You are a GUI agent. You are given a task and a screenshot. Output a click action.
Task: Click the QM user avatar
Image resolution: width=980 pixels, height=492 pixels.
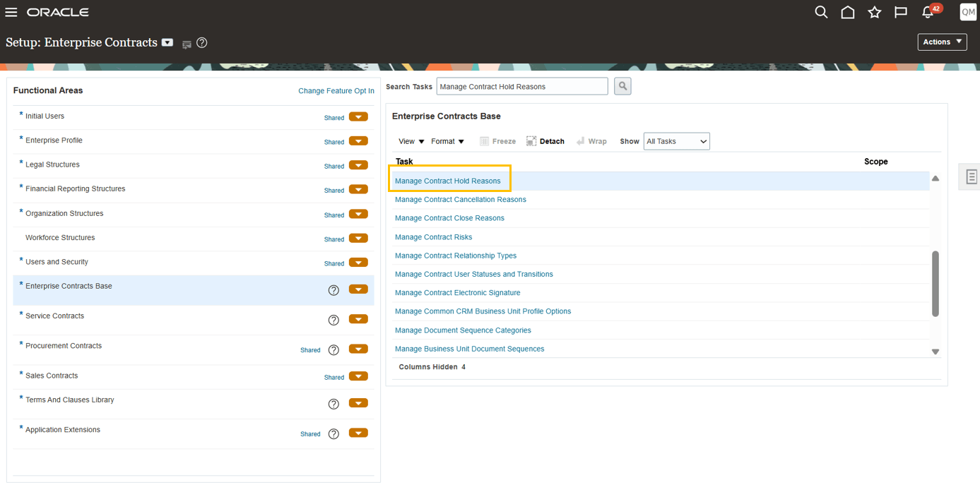(x=968, y=11)
